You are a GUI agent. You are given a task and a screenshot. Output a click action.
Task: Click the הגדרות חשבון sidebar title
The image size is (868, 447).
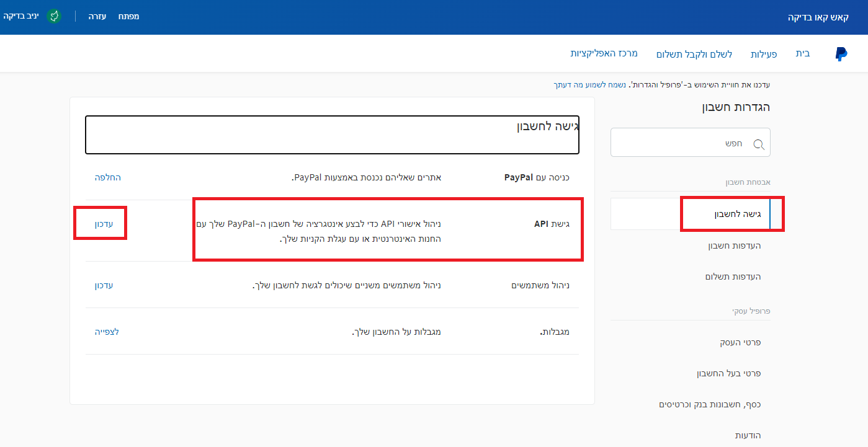tap(736, 107)
